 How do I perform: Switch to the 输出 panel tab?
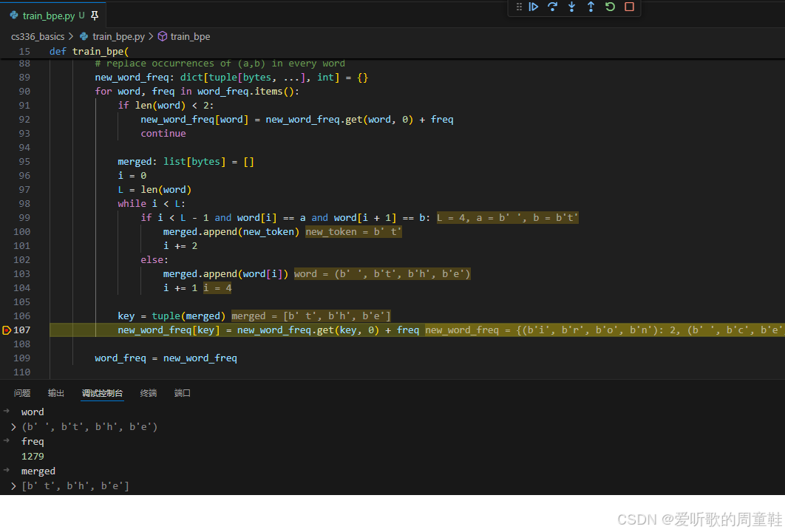click(x=56, y=393)
